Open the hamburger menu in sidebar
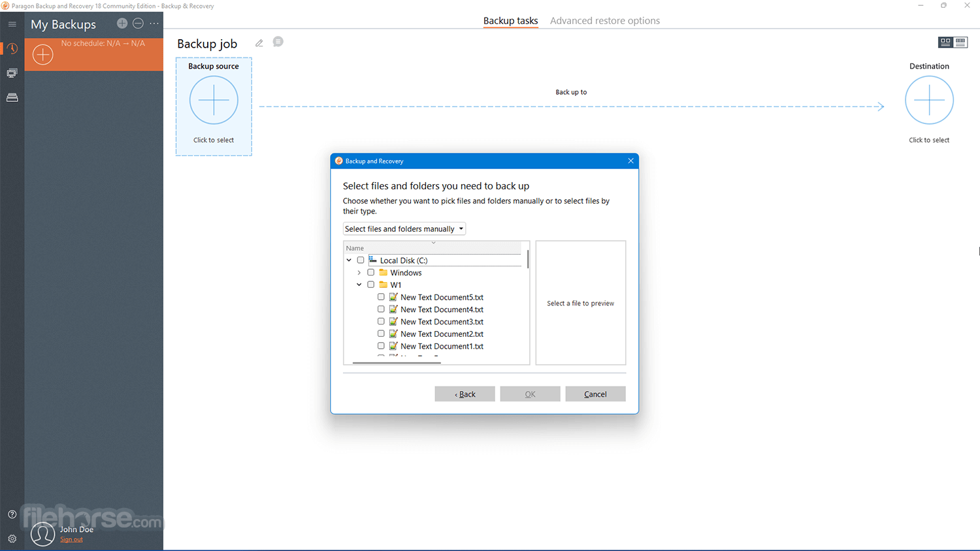 click(12, 24)
